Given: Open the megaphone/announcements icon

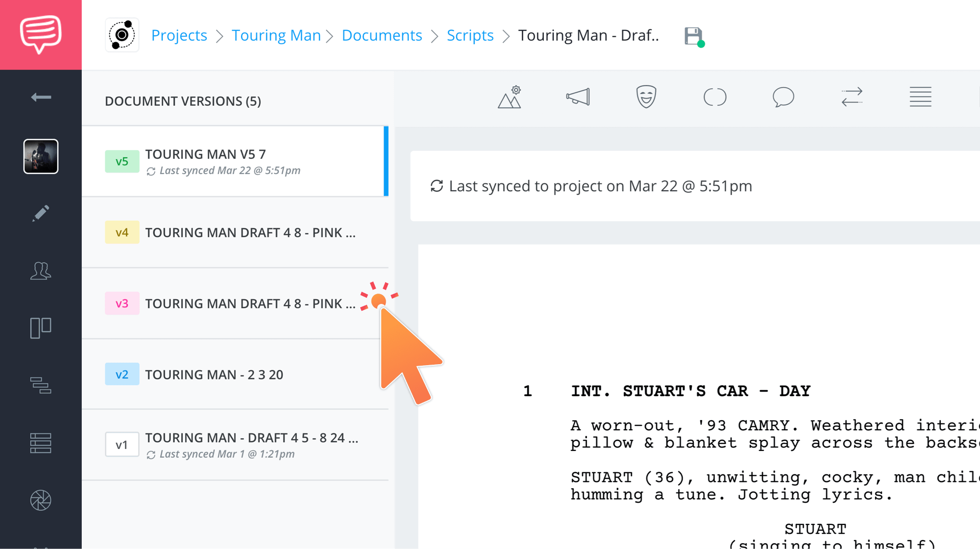Looking at the screenshot, I should 578,97.
